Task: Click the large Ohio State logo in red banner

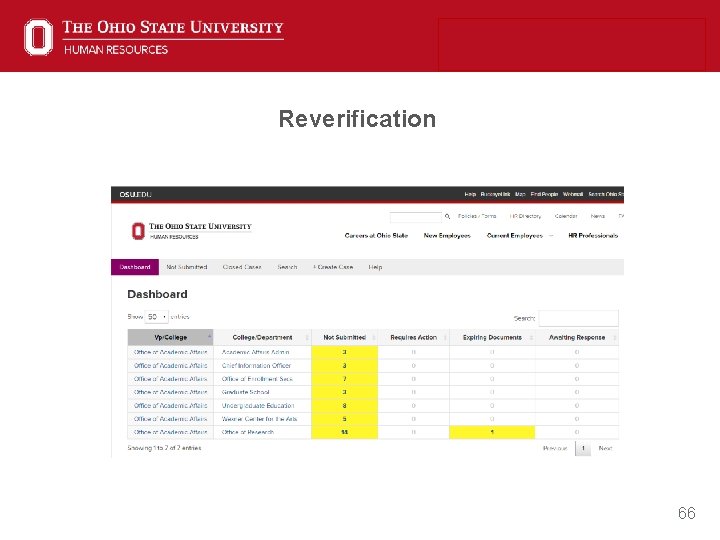Action: coord(39,37)
